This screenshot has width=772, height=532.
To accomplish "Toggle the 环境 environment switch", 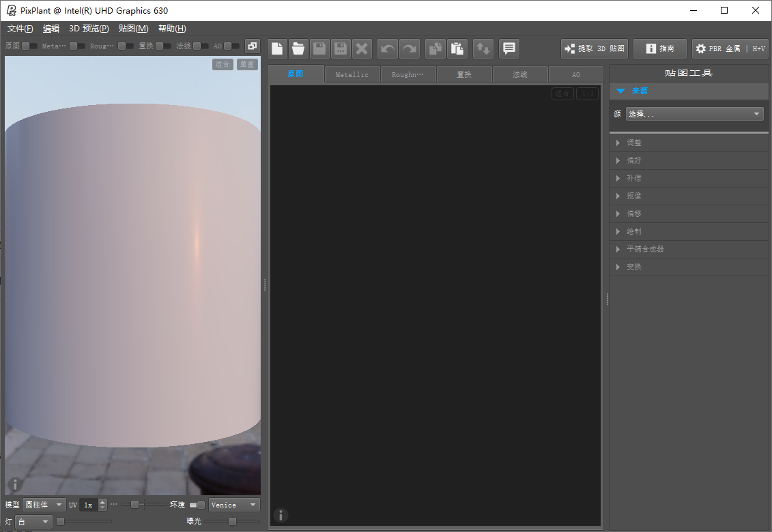I will tap(197, 505).
